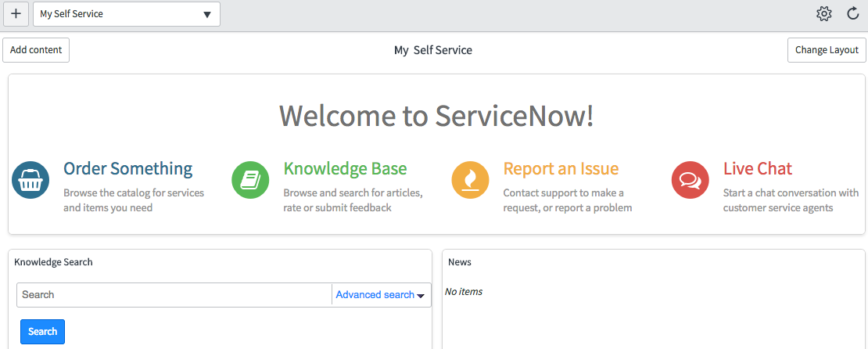Follow the Report an Issue heading link
The image size is (868, 349).
point(561,169)
